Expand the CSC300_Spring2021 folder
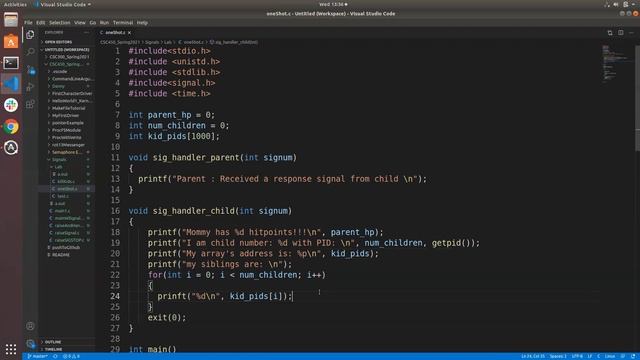This screenshot has height=360, width=640. click(68, 57)
